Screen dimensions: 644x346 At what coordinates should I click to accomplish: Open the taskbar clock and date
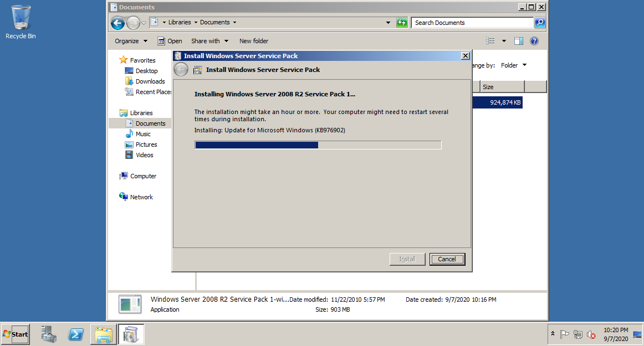615,334
